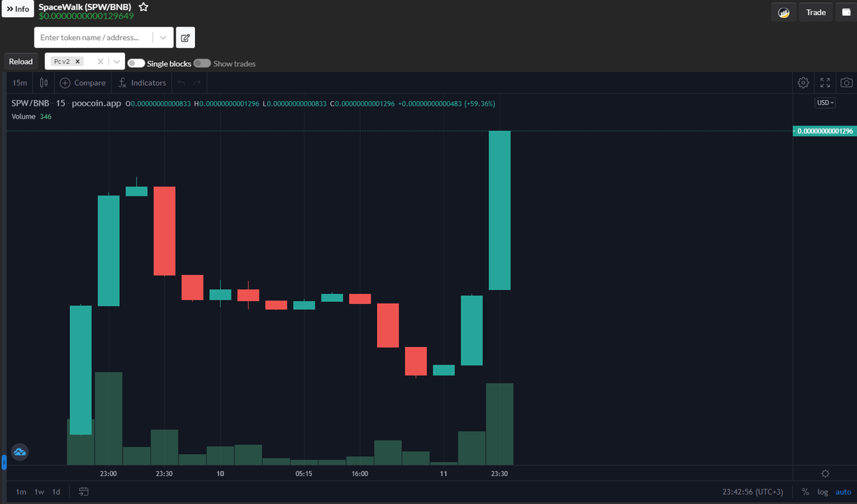The image size is (857, 504).
Task: Select the 1d time range
Action: 56,492
